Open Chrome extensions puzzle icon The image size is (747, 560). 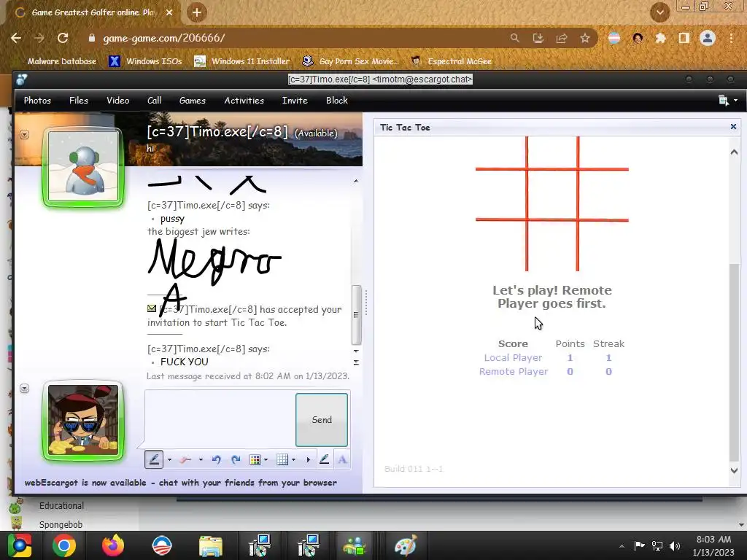point(660,38)
